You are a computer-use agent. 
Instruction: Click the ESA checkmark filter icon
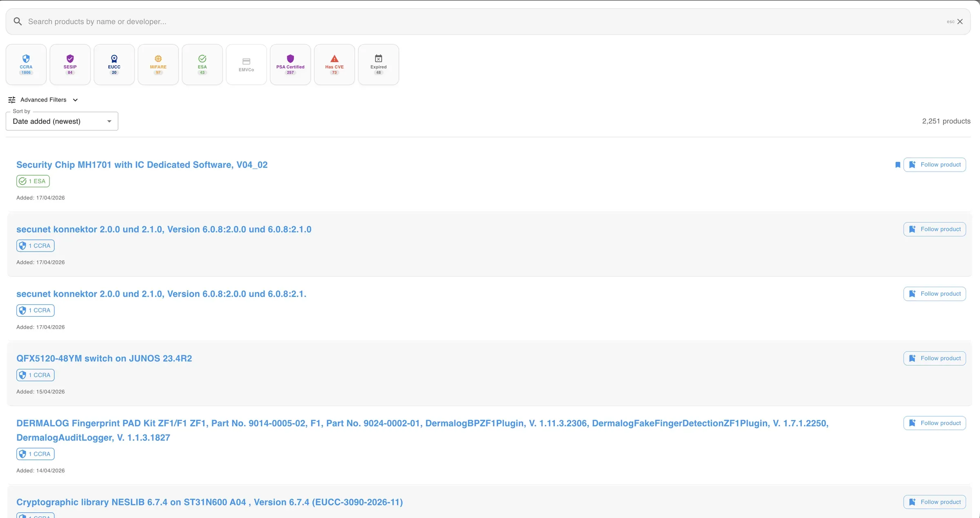pos(202,59)
